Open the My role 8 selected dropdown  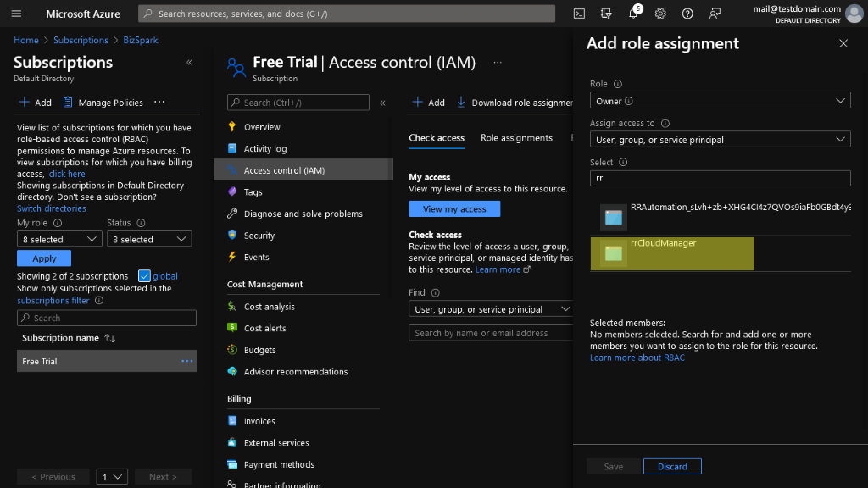(x=59, y=239)
